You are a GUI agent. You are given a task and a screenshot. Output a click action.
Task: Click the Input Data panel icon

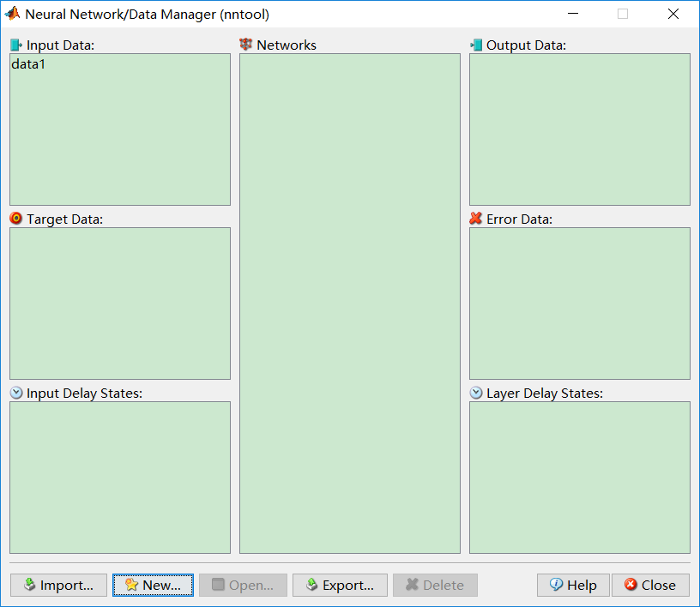coord(16,45)
